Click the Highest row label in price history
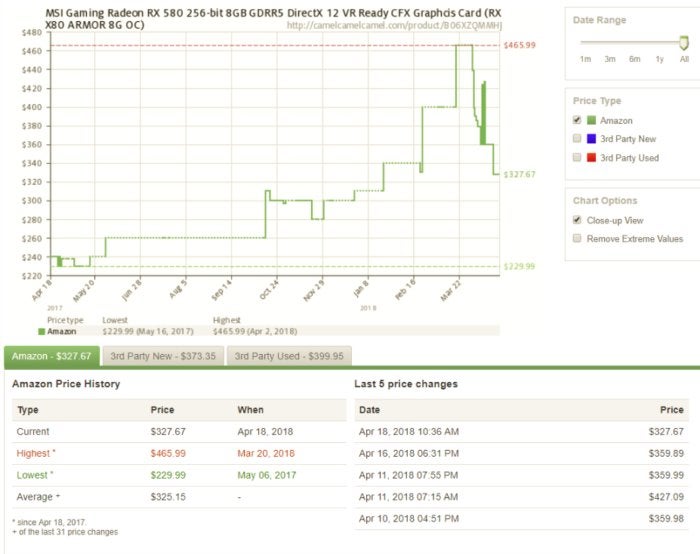Screen dimensions: 700x554 click(36, 454)
